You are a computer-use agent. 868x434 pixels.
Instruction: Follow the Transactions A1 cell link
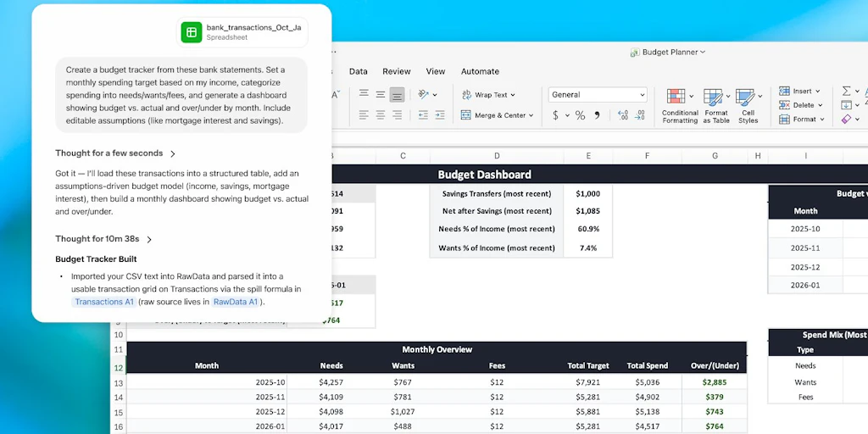point(103,302)
